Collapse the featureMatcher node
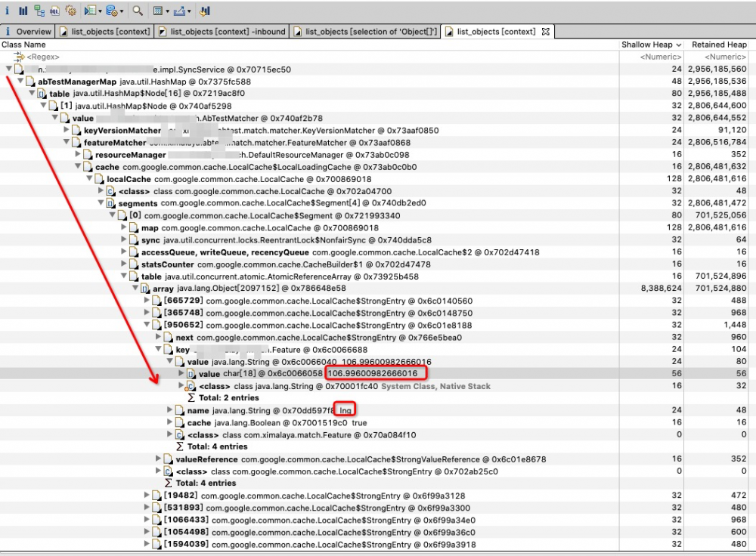Viewport: 756px width, 556px height. click(x=66, y=142)
